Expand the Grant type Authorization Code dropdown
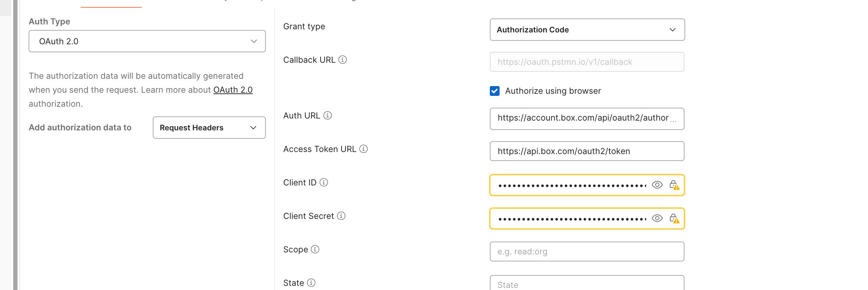This screenshot has width=868, height=290. click(x=587, y=30)
